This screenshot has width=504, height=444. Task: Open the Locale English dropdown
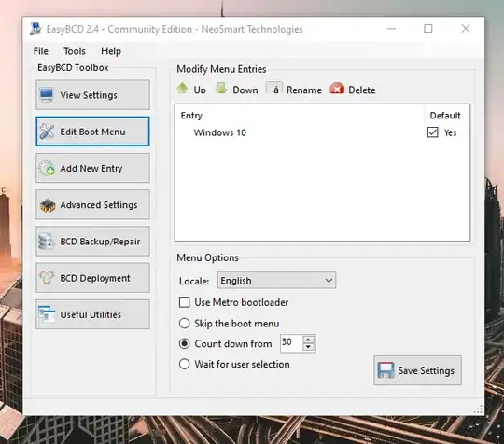[x=277, y=281]
